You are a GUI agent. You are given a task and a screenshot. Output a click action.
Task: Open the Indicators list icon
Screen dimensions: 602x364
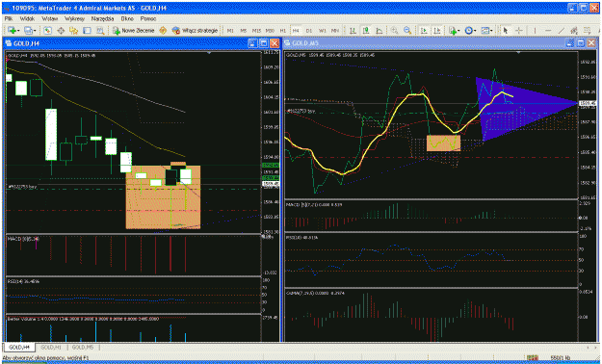pyautogui.click(x=453, y=31)
